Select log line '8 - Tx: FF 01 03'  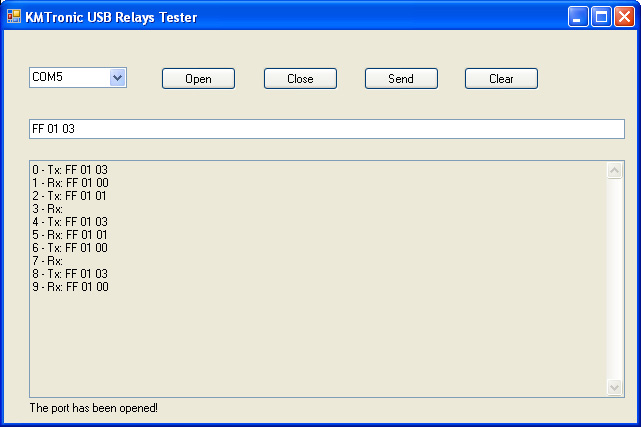pos(70,274)
